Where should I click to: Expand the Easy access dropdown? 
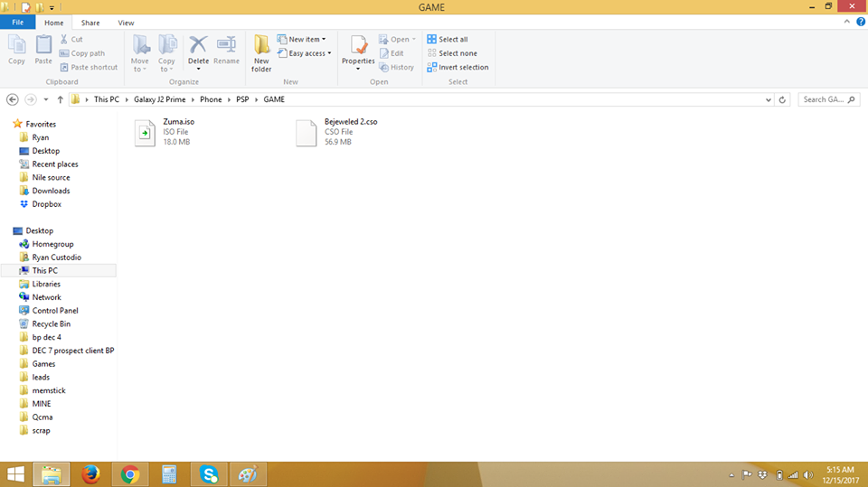pyautogui.click(x=329, y=53)
